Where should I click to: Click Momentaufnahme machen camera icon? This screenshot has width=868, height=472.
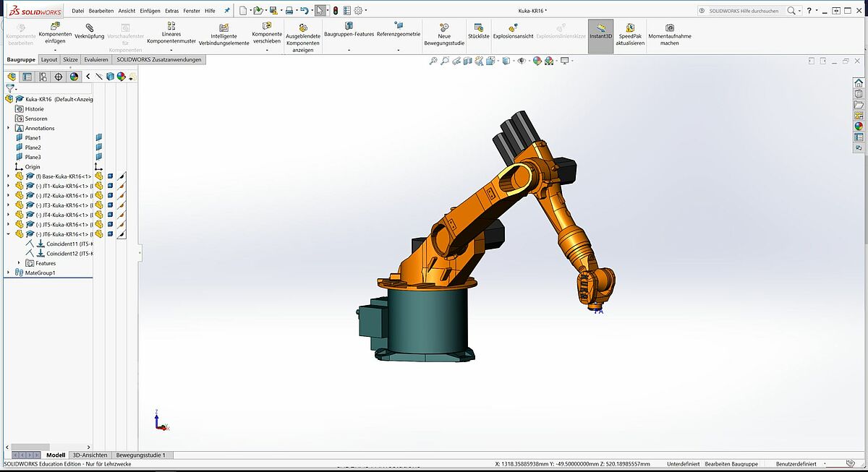point(670,27)
